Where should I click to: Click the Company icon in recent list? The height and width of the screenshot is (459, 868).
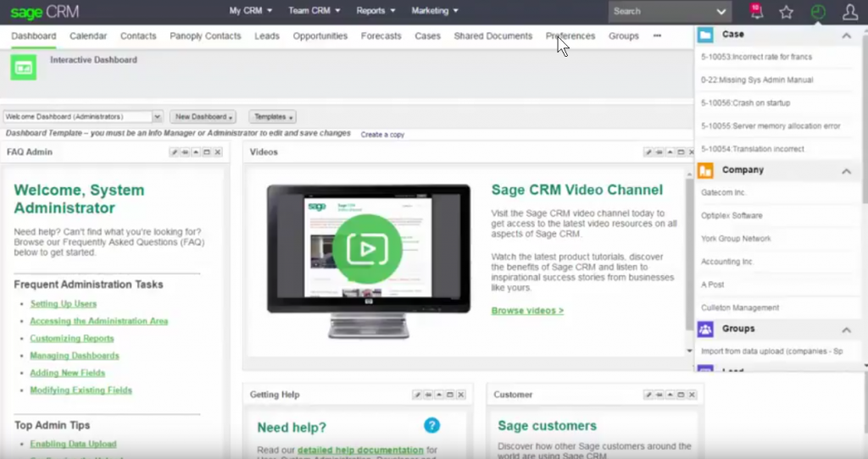pos(705,170)
